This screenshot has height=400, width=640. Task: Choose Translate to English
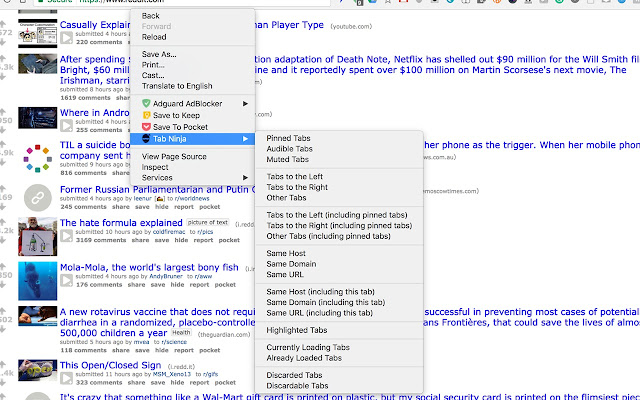[177, 86]
